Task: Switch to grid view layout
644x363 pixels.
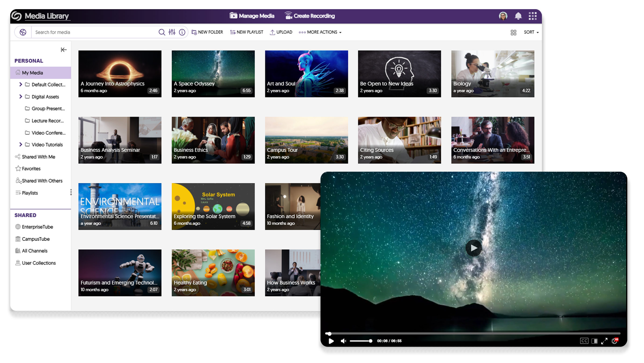Action: 513,32
